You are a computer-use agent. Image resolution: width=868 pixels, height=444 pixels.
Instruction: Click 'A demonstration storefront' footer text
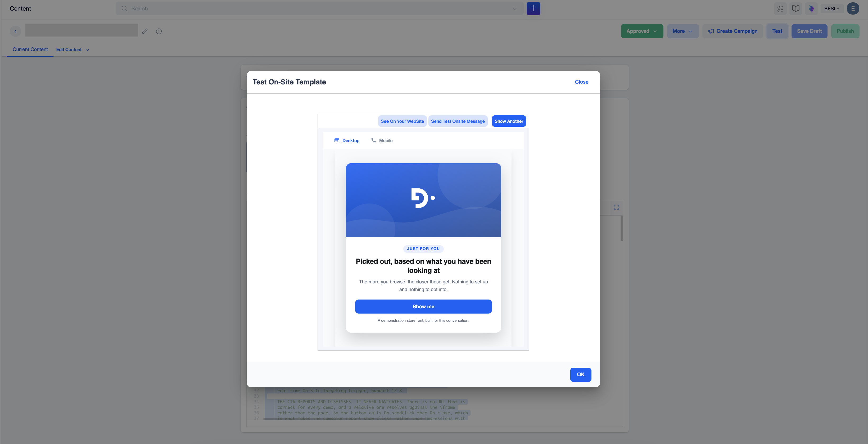tap(423, 320)
